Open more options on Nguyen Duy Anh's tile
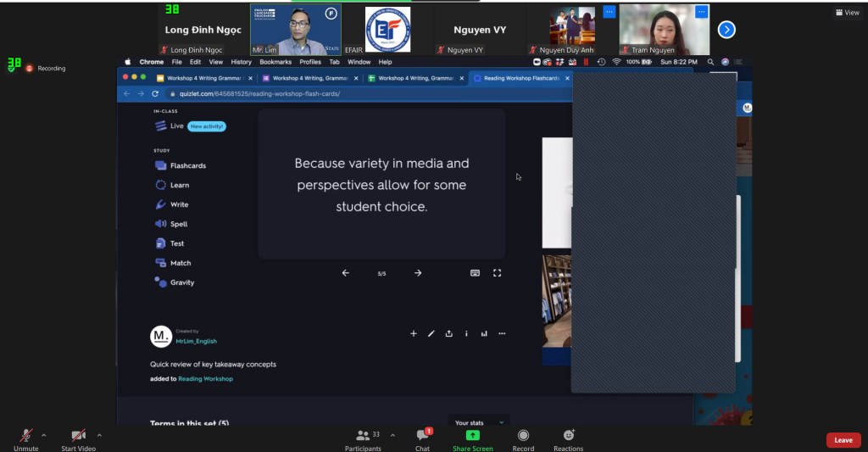Viewport: 868px width, 452px height. coord(609,12)
